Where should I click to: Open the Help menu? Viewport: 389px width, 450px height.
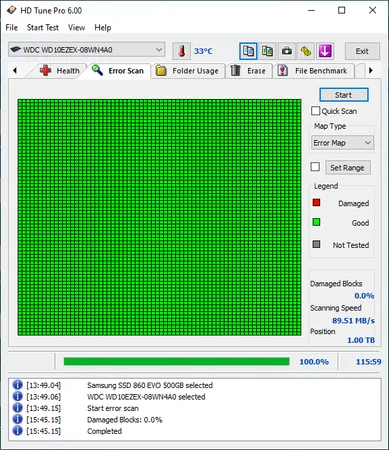pos(103,28)
